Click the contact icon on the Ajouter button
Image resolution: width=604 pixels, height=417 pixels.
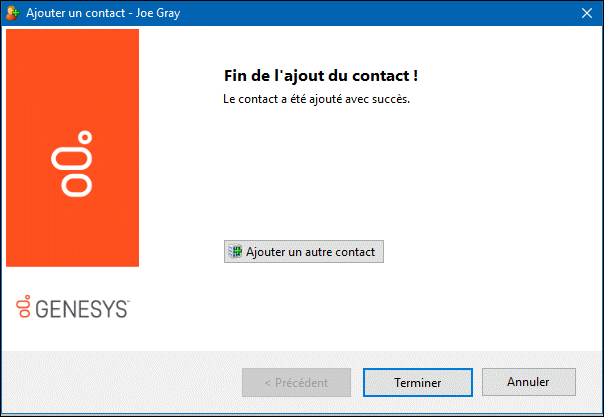[235, 252]
